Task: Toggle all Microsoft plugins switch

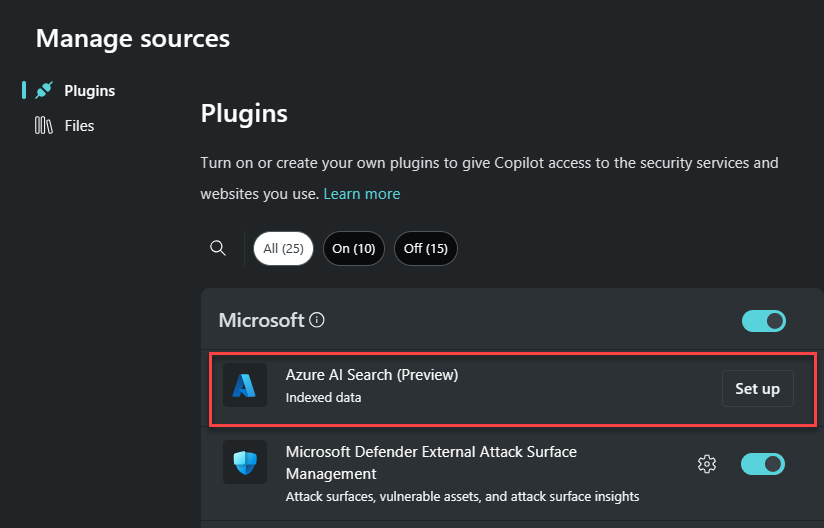Action: point(764,320)
